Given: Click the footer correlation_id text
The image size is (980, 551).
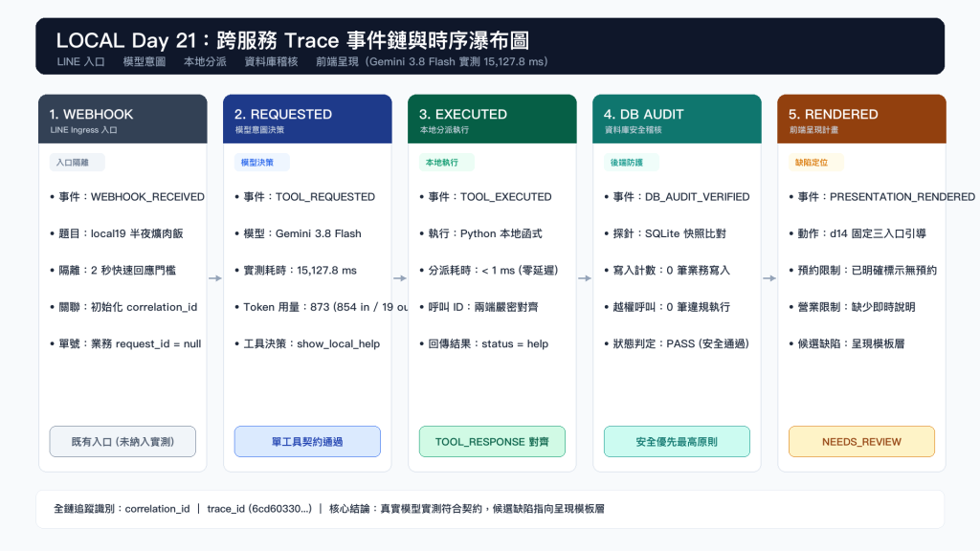Looking at the screenshot, I should [157, 509].
